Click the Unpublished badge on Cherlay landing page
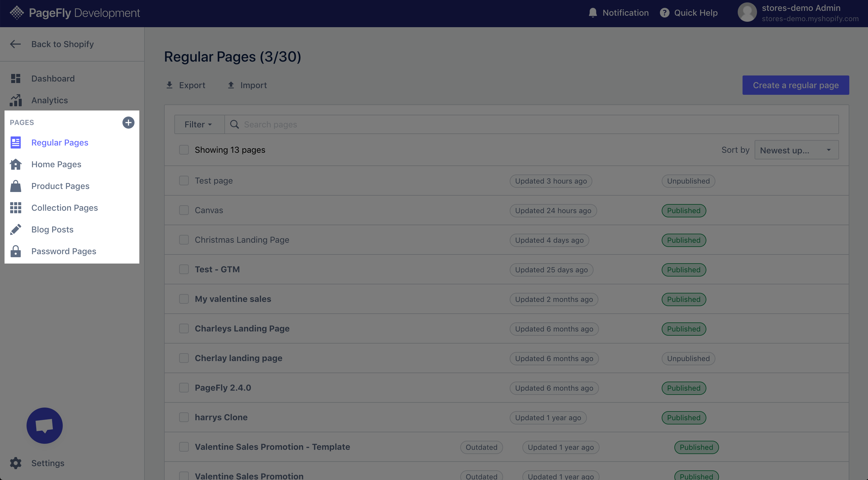The height and width of the screenshot is (480, 868). tap(688, 359)
